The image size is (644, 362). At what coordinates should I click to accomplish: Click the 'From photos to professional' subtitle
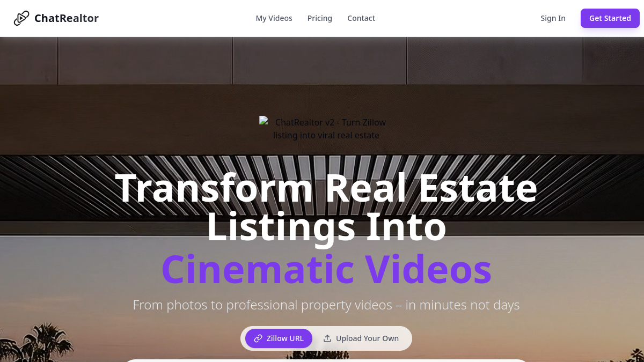coord(326,305)
